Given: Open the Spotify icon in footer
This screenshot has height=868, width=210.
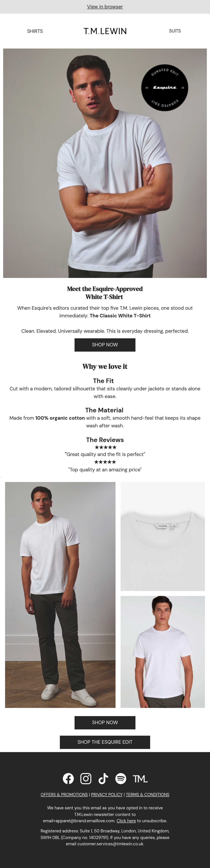Looking at the screenshot, I should click(121, 778).
